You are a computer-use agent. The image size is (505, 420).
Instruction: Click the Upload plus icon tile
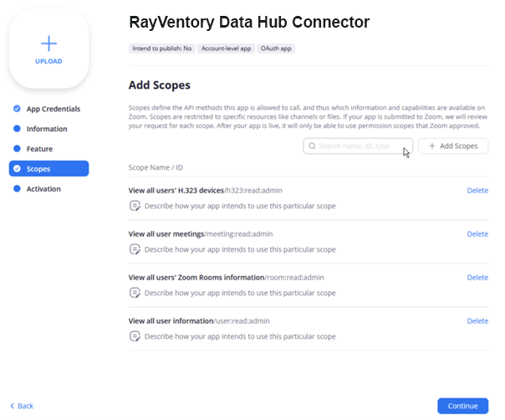tap(48, 49)
